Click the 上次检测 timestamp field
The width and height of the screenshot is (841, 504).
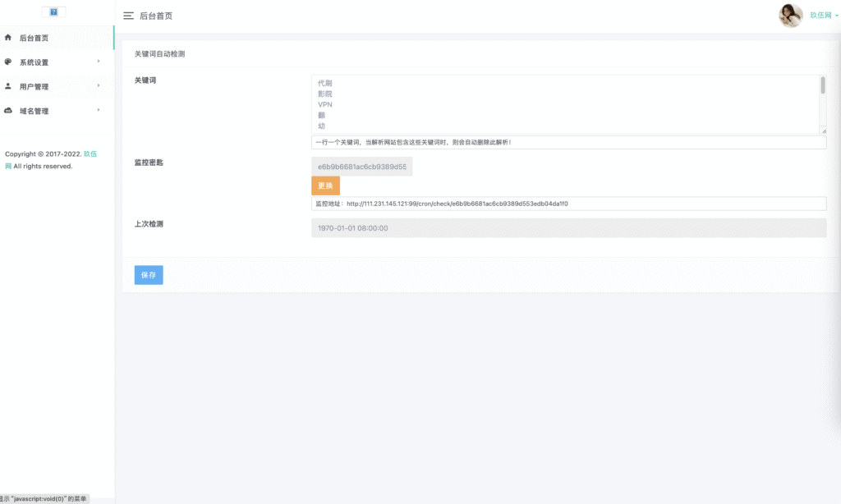click(568, 228)
